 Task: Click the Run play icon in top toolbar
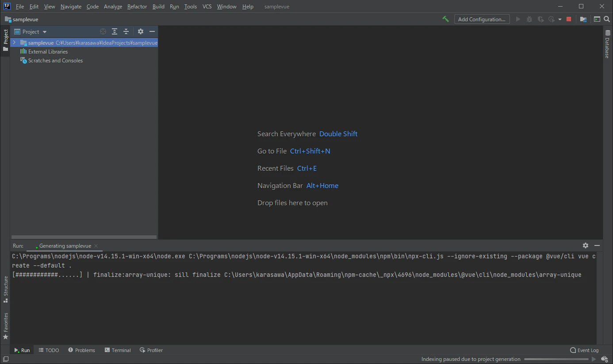pos(518,19)
